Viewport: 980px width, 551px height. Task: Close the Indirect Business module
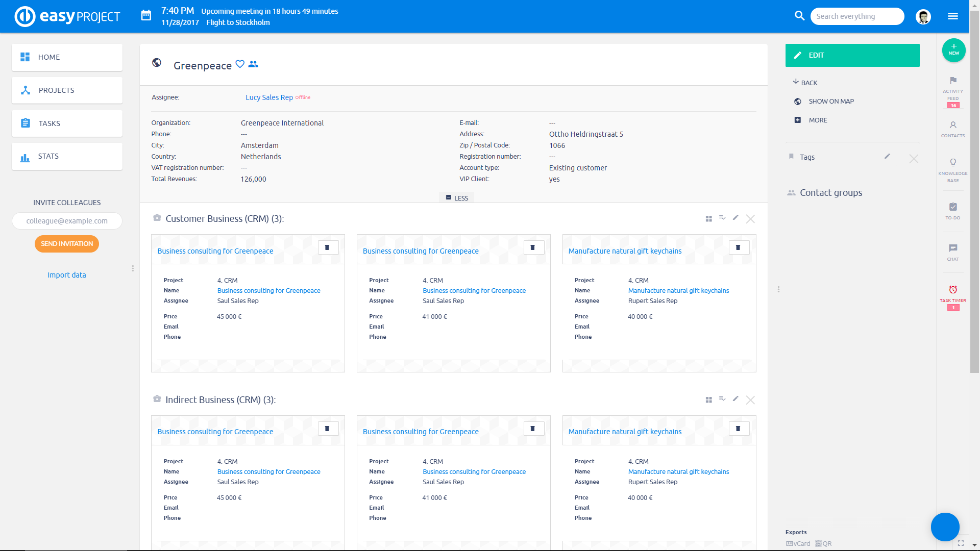pyautogui.click(x=750, y=400)
